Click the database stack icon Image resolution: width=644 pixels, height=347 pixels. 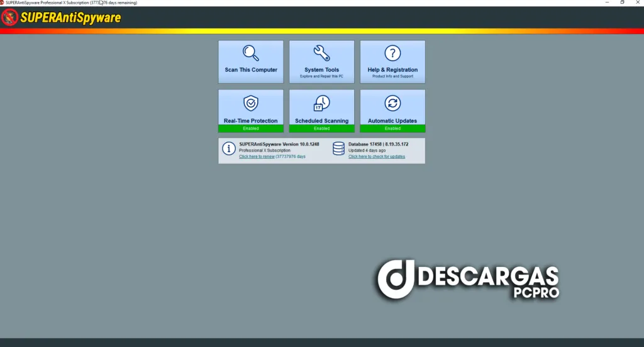[x=338, y=149]
